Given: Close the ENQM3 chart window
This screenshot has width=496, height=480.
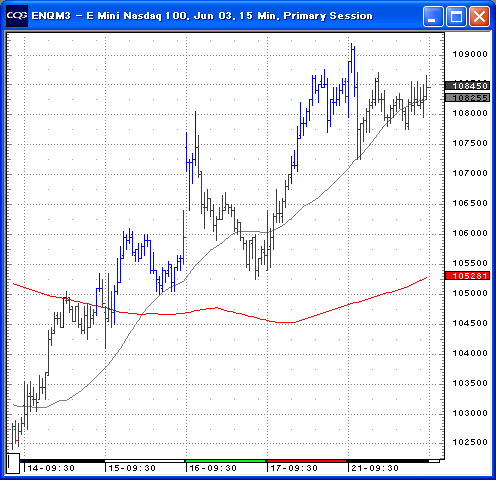Looking at the screenshot, I should pos(479,16).
